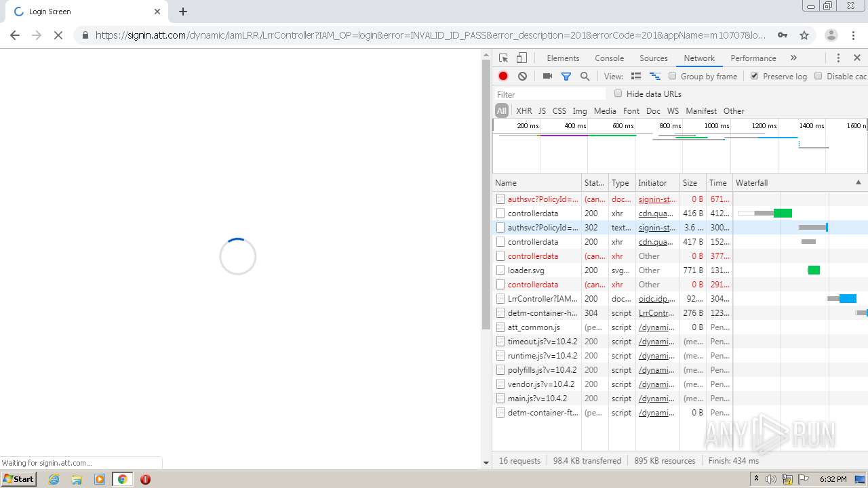Activate inspect element picker
The width and height of the screenshot is (868, 488).
pos(503,58)
